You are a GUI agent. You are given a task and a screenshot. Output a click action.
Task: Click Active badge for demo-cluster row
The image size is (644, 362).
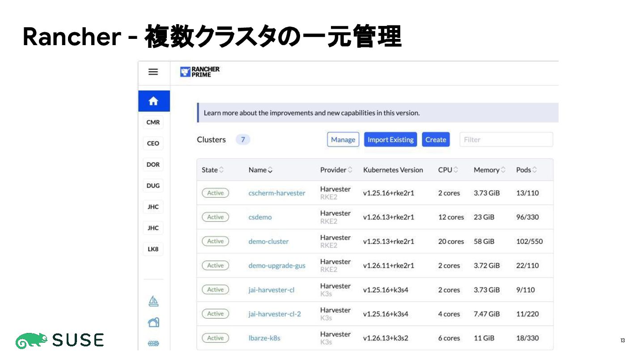[x=216, y=241]
